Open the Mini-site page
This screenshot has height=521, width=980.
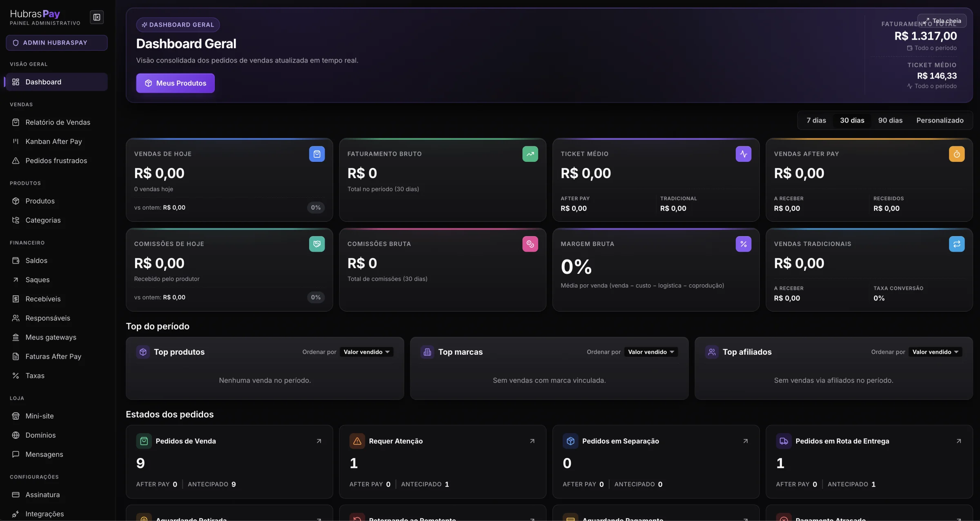pos(57,416)
